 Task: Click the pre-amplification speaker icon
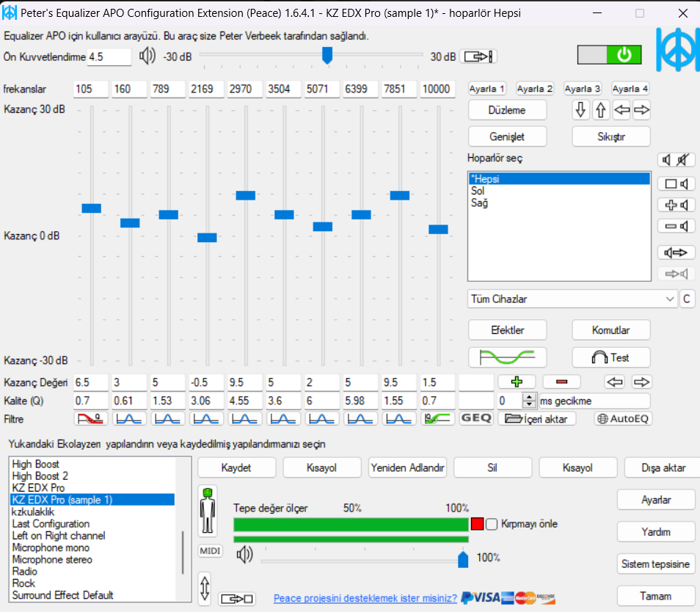pos(147,57)
